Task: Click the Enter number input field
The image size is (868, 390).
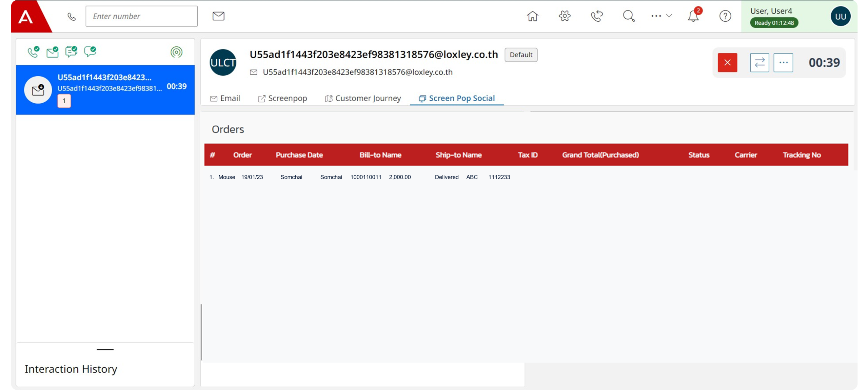Action: click(141, 16)
